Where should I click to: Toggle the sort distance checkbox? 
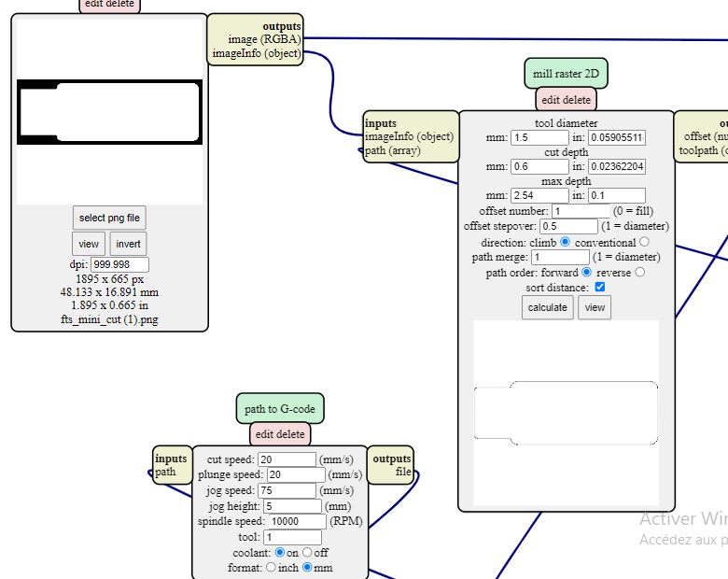pos(600,287)
